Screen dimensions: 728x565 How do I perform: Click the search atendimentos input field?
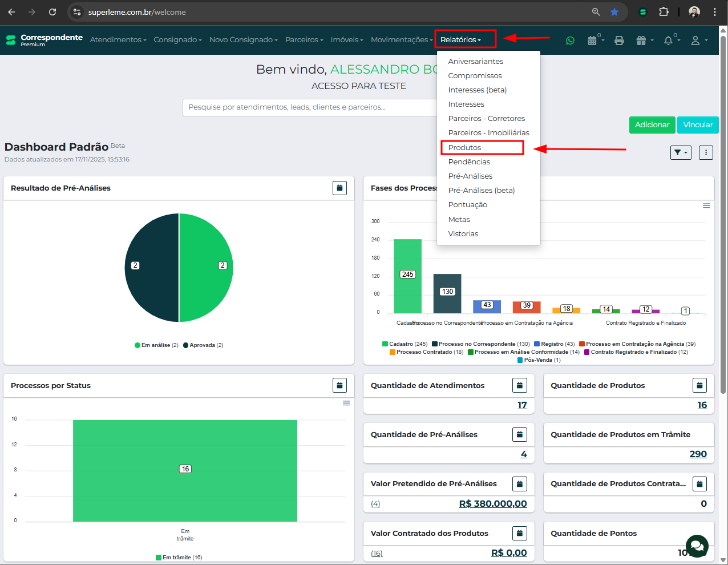point(311,107)
